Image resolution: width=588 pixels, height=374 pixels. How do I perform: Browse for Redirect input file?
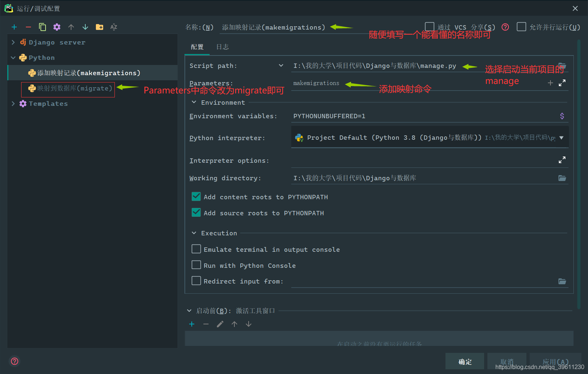562,281
